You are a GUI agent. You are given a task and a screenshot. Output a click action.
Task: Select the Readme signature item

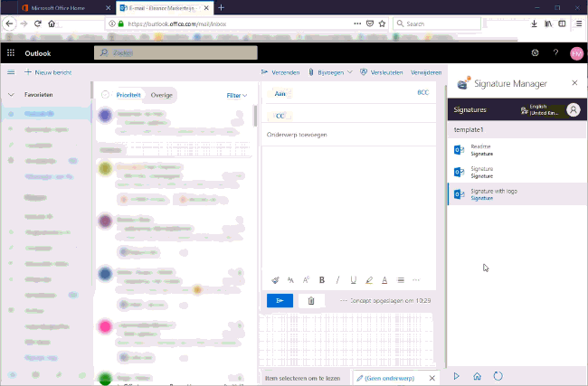[517, 150]
